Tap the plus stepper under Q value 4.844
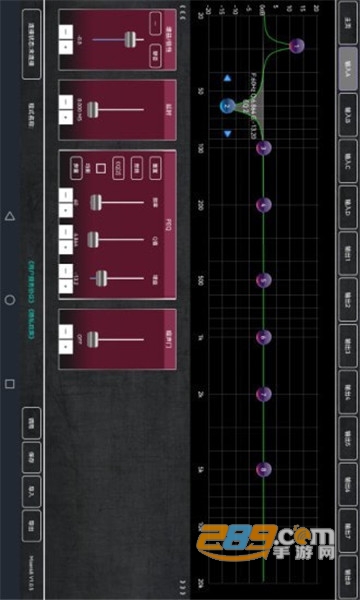The height and width of the screenshot is (600, 360). pyautogui.click(x=66, y=247)
